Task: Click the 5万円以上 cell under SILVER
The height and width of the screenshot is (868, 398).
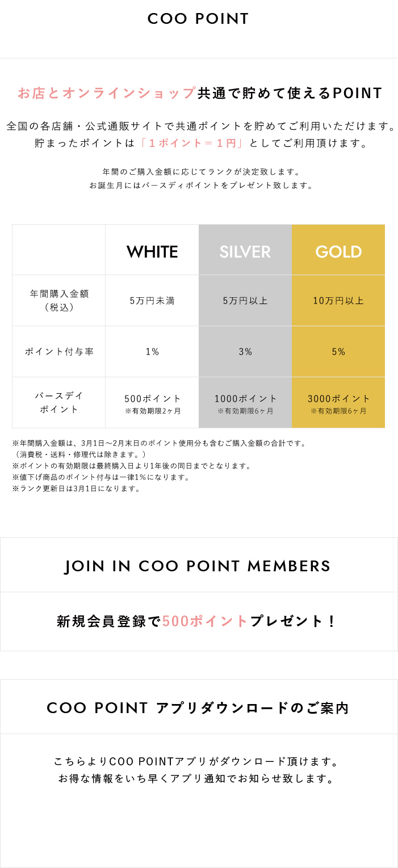Action: click(245, 301)
